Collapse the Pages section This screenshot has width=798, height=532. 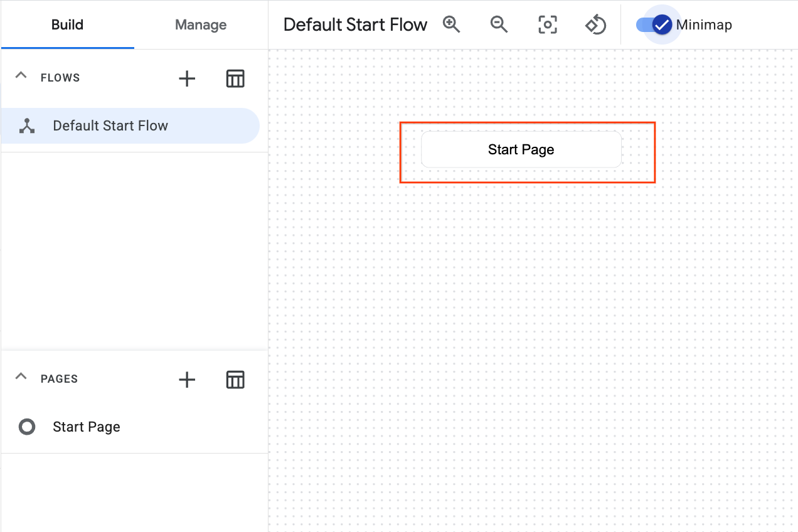point(21,376)
